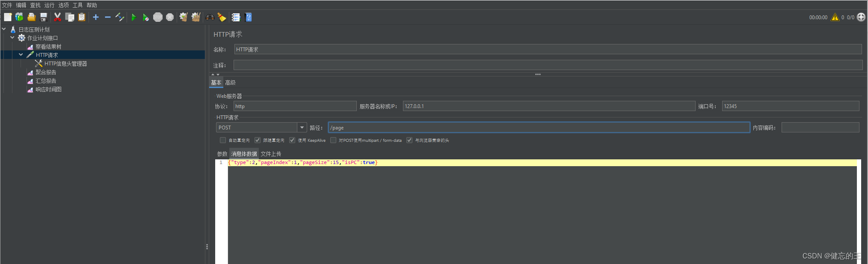Select the 消息体数据 tab
This screenshot has width=868, height=264.
click(x=244, y=154)
